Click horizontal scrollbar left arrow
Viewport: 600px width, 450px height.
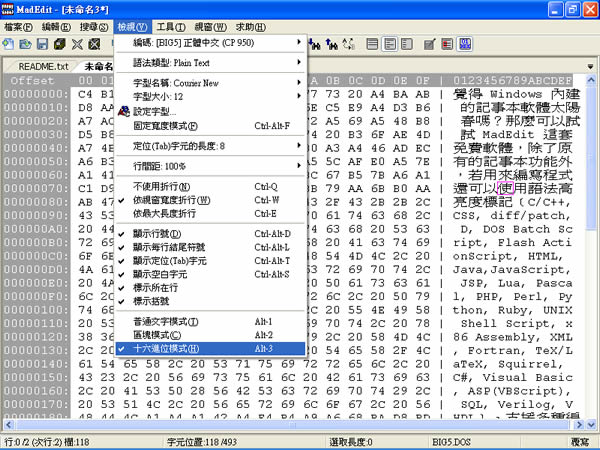point(8,424)
